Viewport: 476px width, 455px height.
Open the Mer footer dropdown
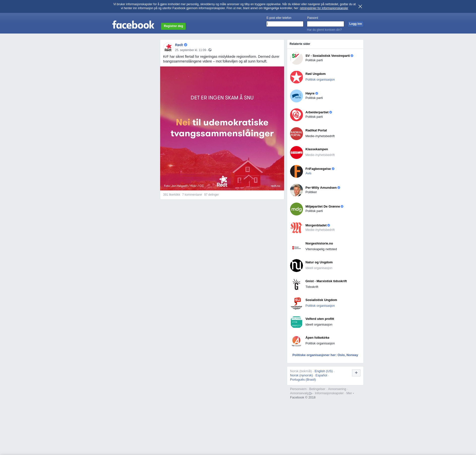tap(350, 393)
